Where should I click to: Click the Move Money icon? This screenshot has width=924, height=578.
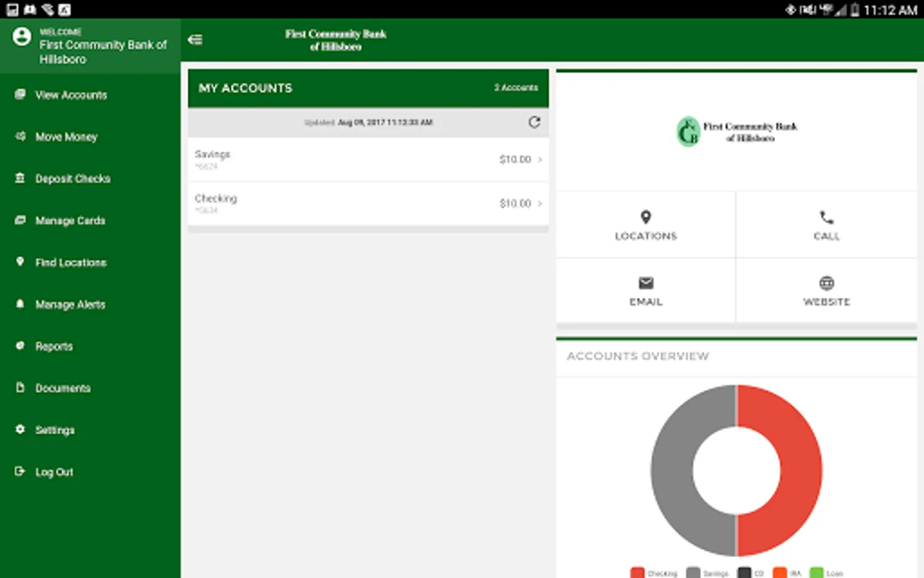[x=20, y=136]
